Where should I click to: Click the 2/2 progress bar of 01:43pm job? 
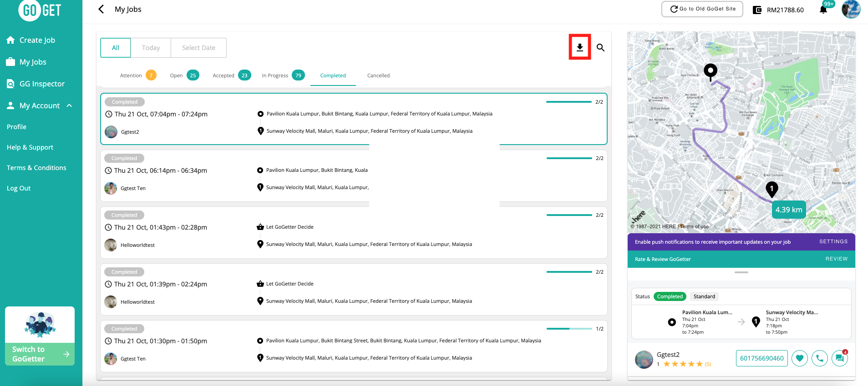[x=569, y=215]
